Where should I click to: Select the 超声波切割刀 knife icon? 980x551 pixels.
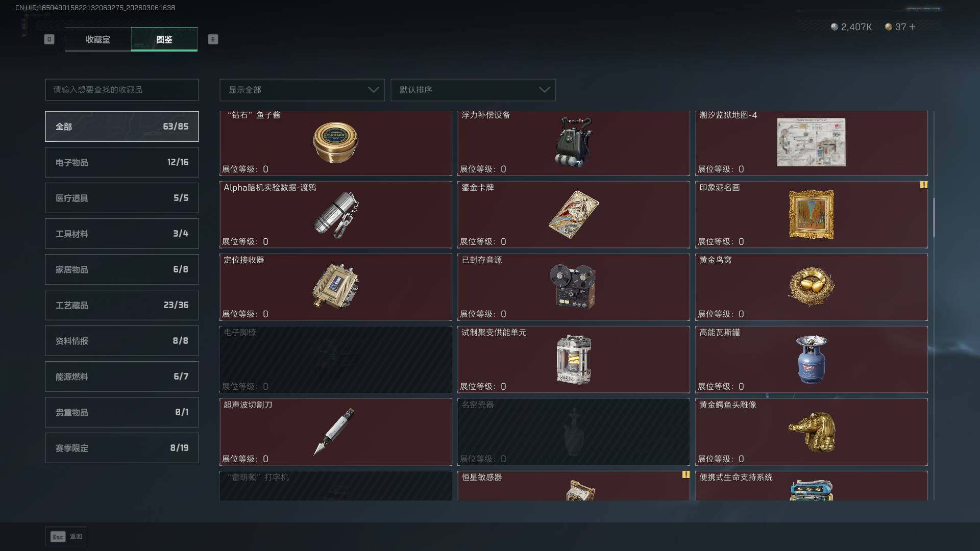point(334,431)
